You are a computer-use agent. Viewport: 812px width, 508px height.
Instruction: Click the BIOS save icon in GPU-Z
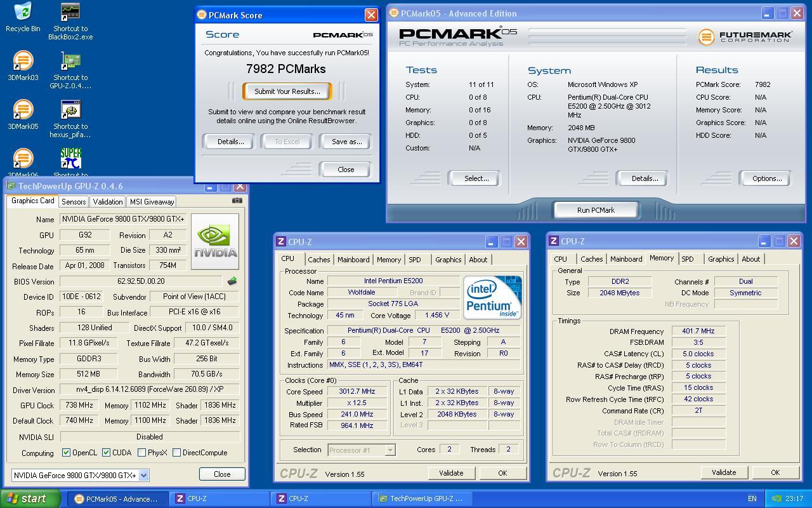pyautogui.click(x=232, y=281)
